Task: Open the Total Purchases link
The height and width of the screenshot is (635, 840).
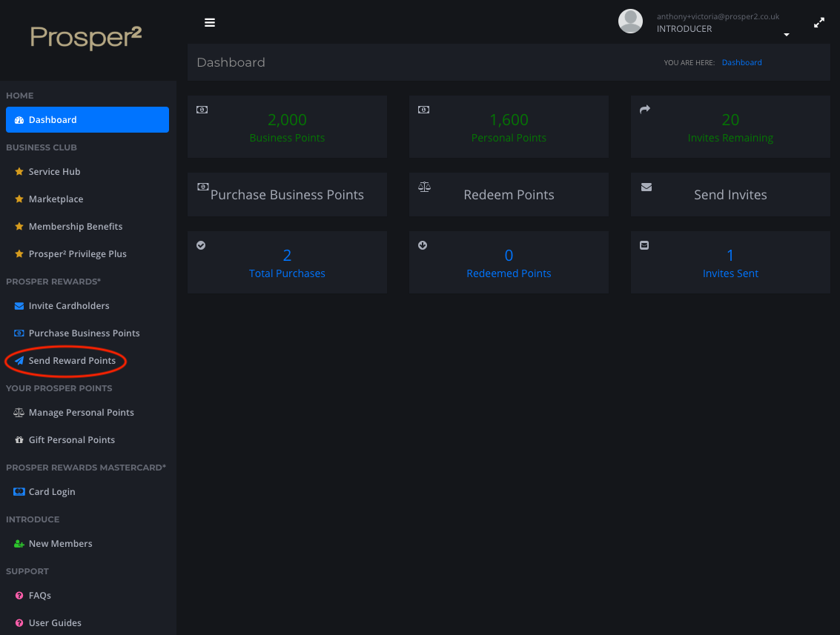Action: [x=287, y=273]
